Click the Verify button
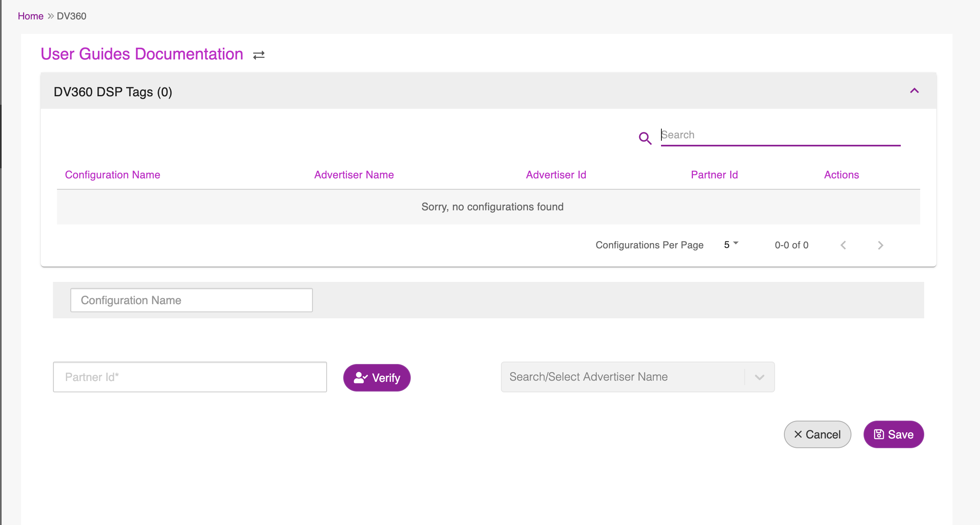 377,378
